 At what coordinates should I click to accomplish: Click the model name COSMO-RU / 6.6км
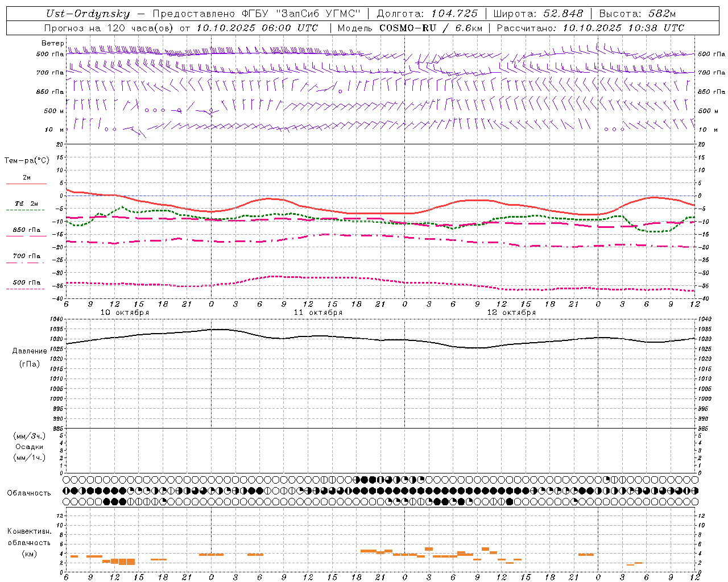(x=431, y=28)
